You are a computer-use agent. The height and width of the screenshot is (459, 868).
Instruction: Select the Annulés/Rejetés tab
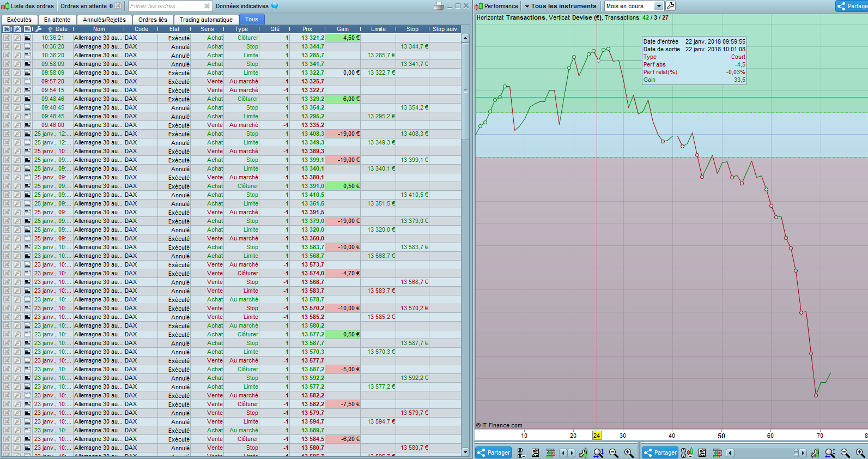tap(105, 20)
